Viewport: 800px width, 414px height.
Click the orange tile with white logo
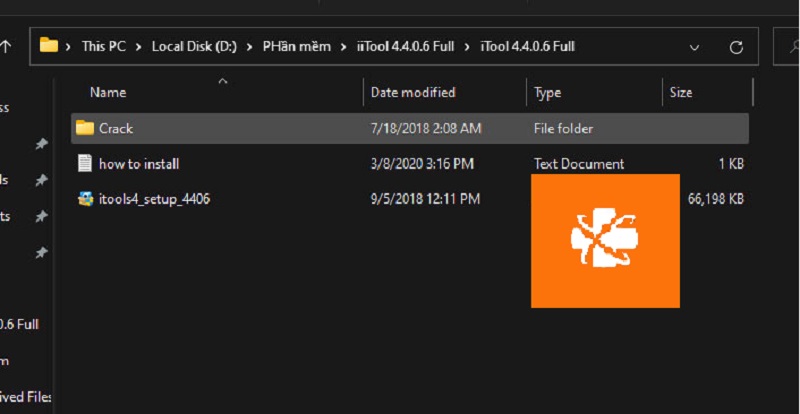tap(605, 241)
